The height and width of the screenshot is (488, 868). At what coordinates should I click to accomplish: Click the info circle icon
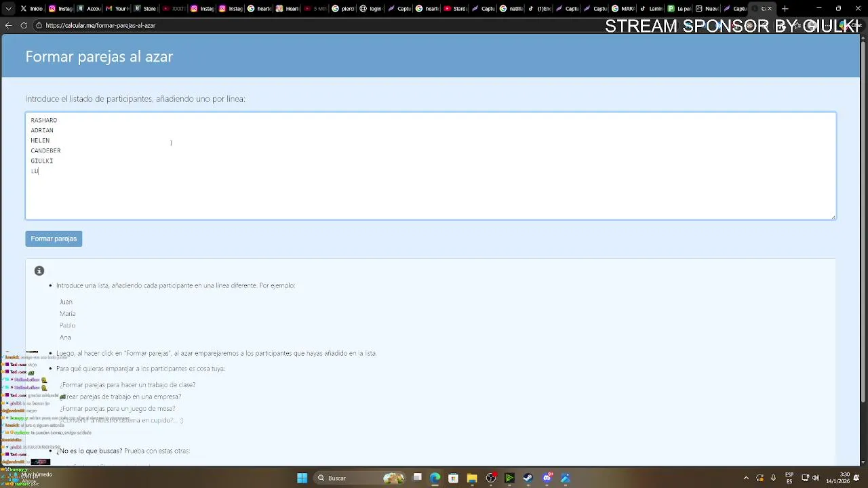[39, 270]
